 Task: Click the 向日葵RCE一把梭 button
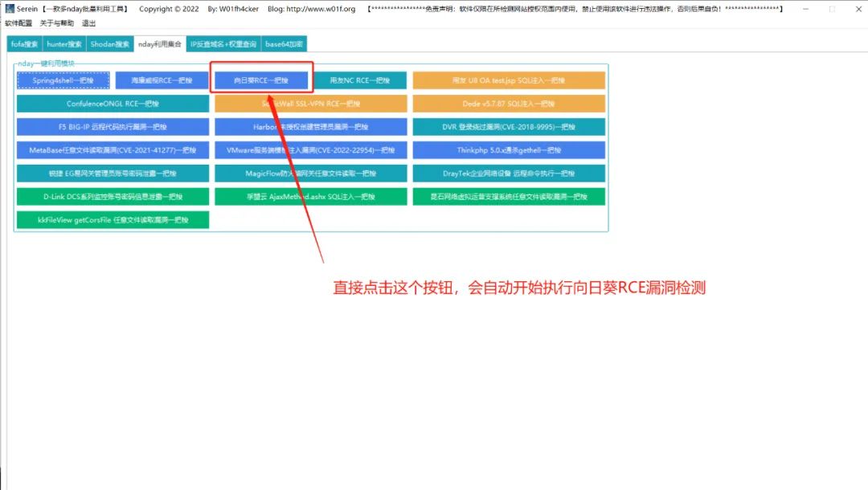click(261, 80)
